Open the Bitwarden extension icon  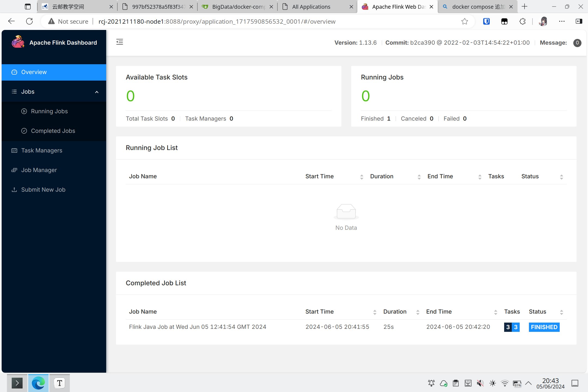486,21
